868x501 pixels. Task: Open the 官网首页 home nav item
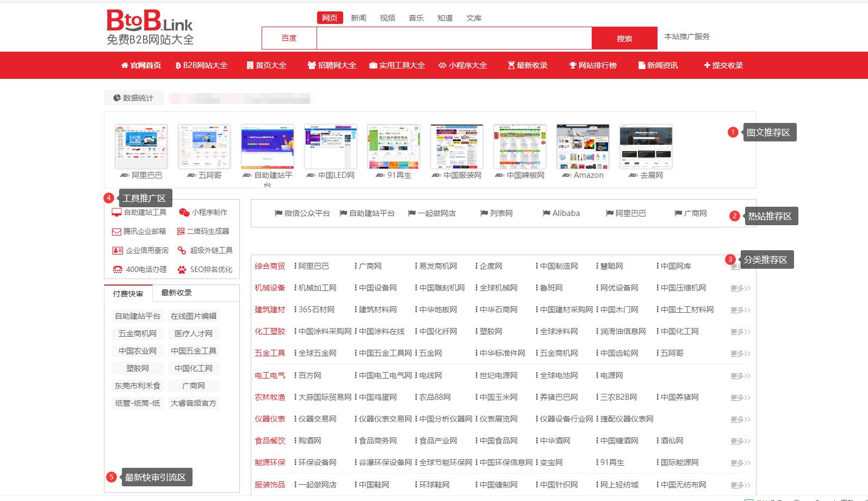point(141,65)
